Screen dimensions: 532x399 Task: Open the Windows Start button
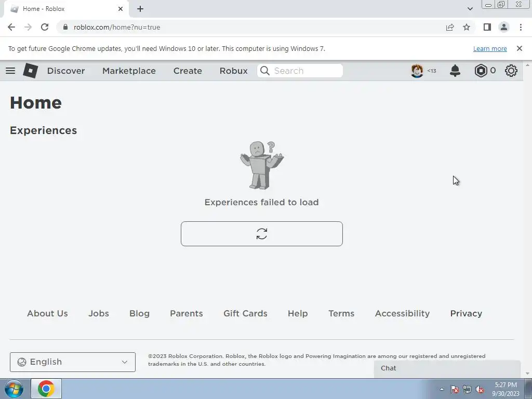[14, 389]
